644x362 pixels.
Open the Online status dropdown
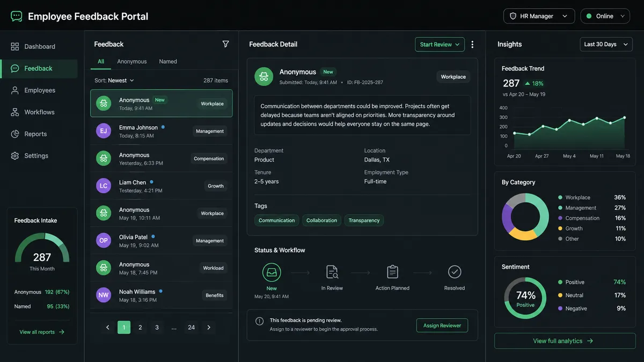[x=605, y=16]
